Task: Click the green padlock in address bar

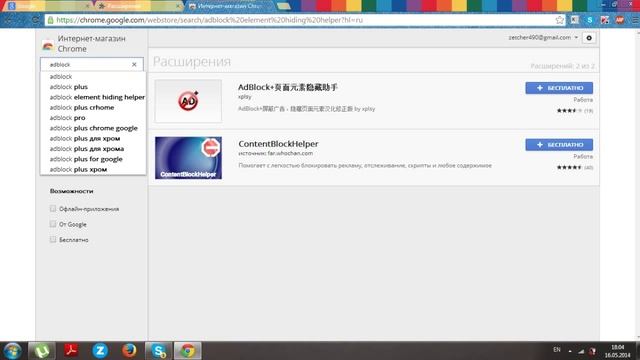Action: [x=51, y=20]
